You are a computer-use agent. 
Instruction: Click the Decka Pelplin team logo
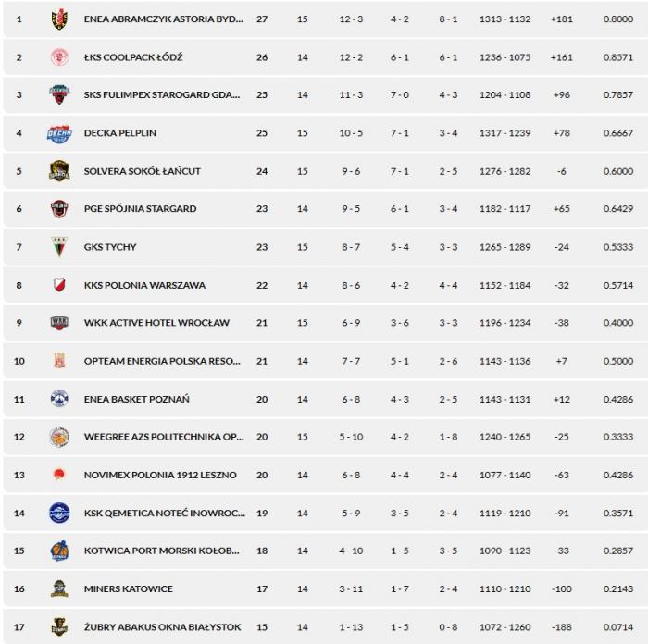[x=59, y=133]
